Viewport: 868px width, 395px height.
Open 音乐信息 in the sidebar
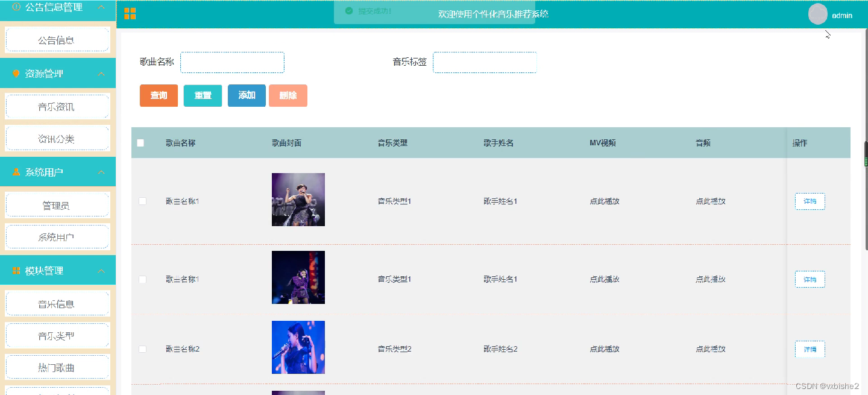(57, 303)
